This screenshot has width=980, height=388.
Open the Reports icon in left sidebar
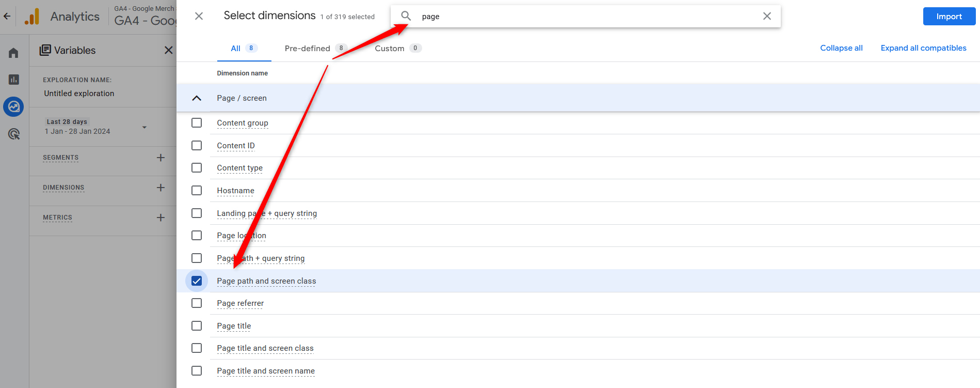(14, 80)
